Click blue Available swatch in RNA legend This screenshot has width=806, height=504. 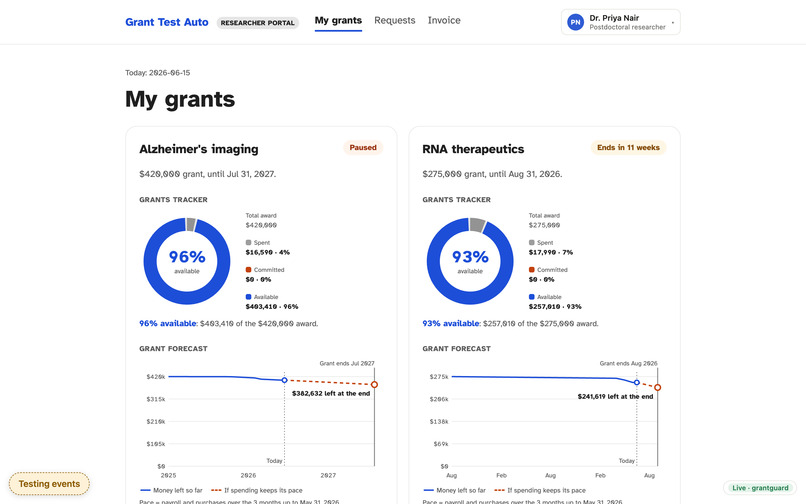click(532, 297)
